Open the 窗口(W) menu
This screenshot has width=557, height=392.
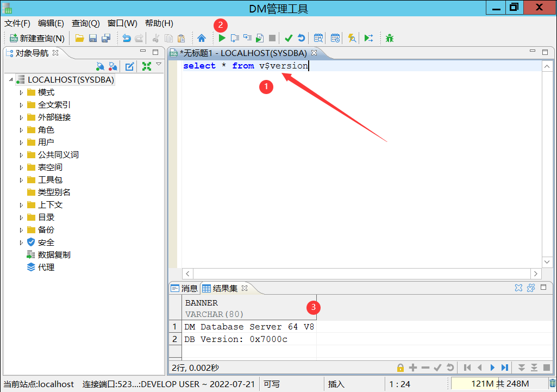122,23
